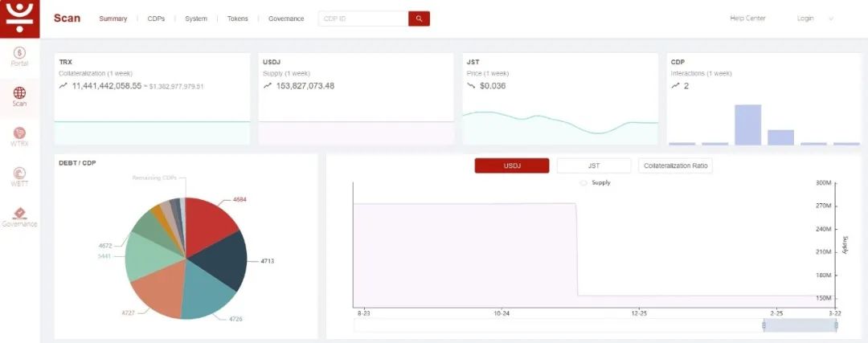Click the teal pie slice labeled 4726
Viewport: 868px width, 343px height.
pyautogui.click(x=206, y=293)
